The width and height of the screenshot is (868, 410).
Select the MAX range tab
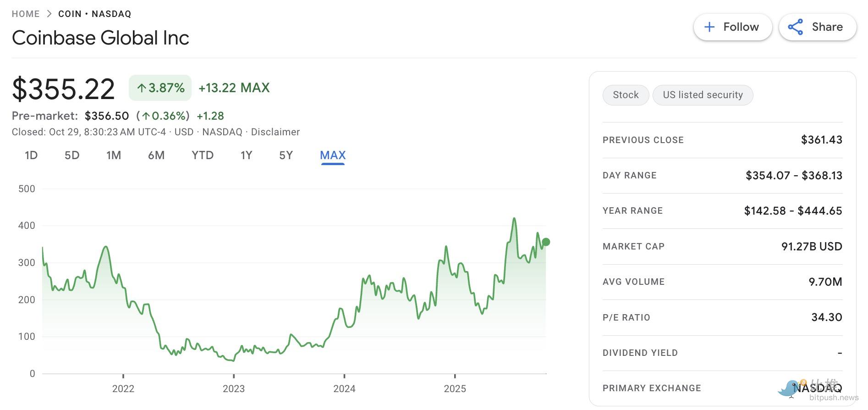point(333,155)
